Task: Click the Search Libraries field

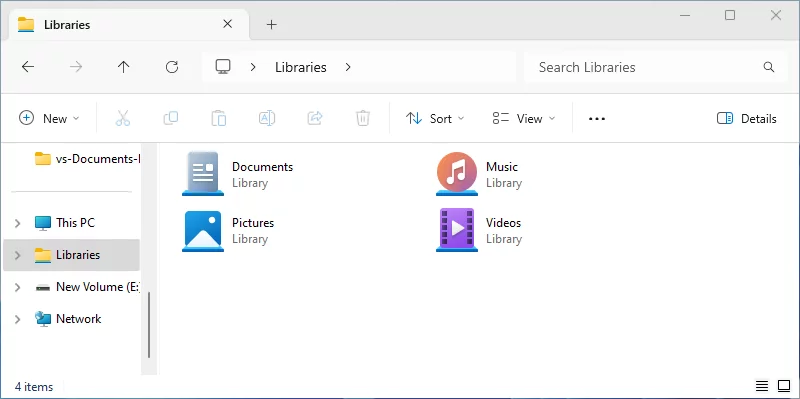Action: (656, 67)
